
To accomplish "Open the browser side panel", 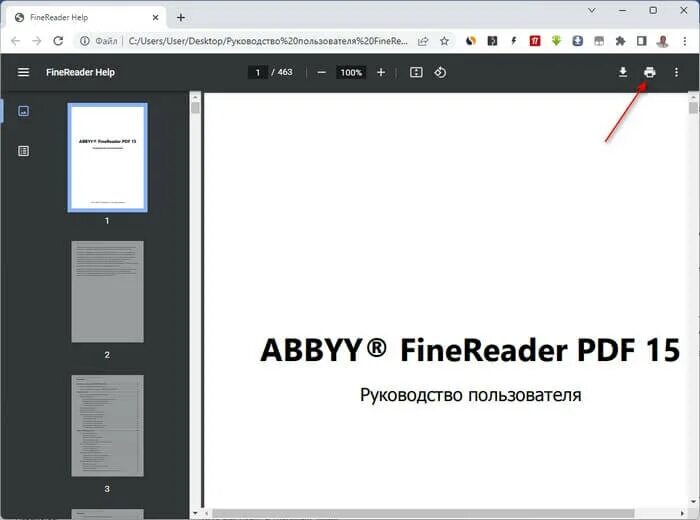I will tap(642, 41).
